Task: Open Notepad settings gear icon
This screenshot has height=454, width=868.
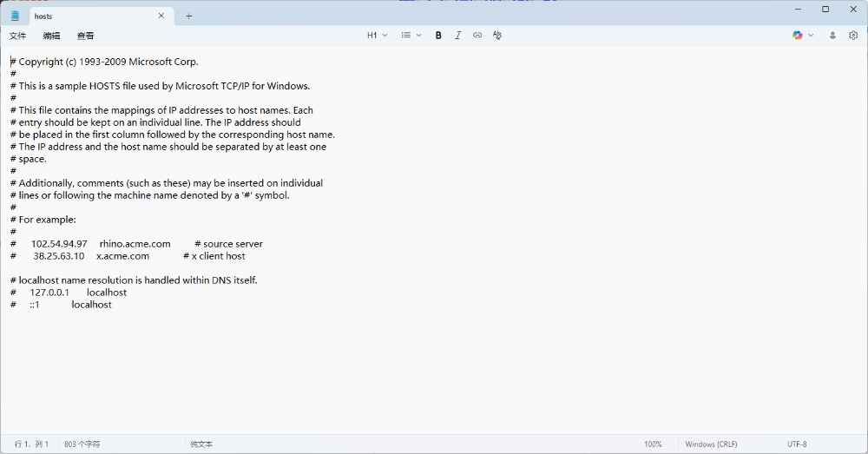Action: [x=853, y=36]
